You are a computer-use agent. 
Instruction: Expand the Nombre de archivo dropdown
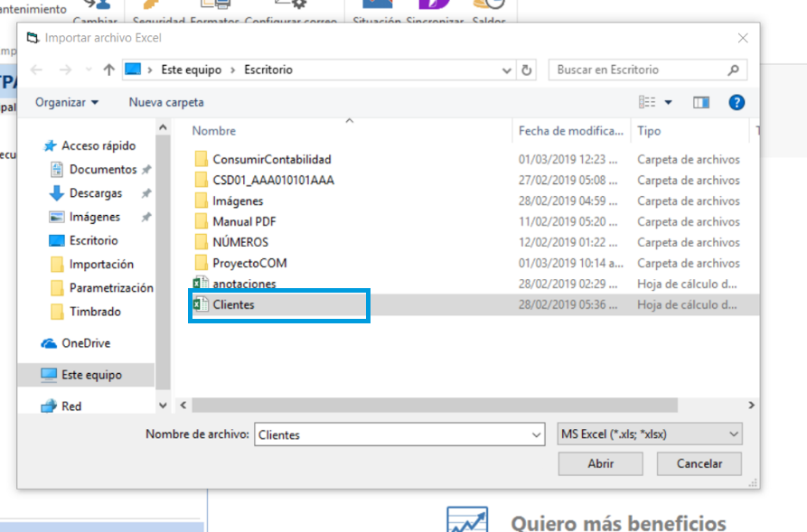coord(536,434)
